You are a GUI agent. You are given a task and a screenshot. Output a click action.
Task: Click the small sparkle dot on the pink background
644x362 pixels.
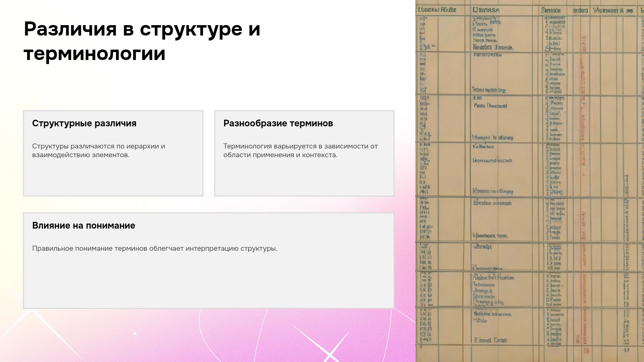135,334
